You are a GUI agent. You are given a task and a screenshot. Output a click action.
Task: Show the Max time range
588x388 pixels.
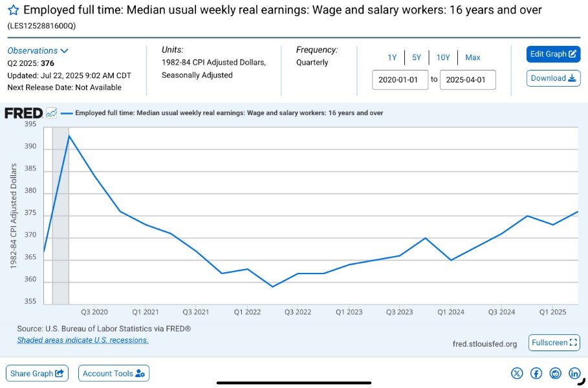[x=473, y=58]
